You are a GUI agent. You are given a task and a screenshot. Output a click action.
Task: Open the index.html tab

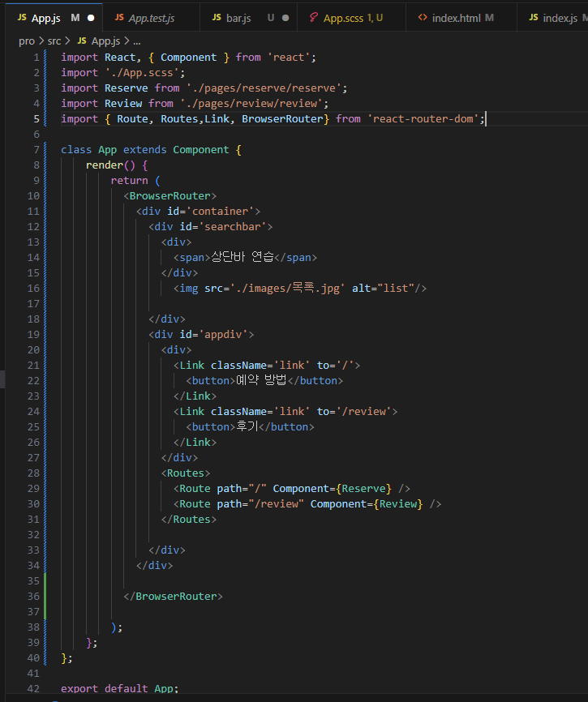pyautogui.click(x=461, y=18)
